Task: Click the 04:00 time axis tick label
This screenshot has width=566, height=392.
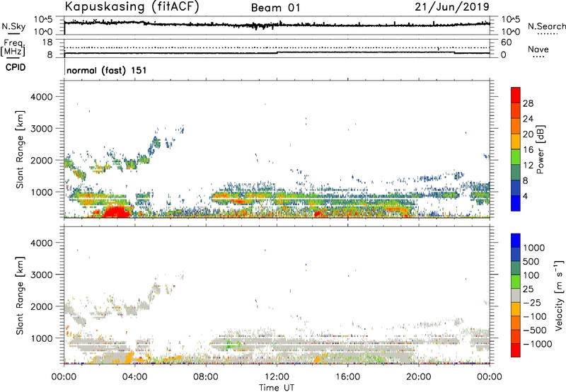Action: 135,377
